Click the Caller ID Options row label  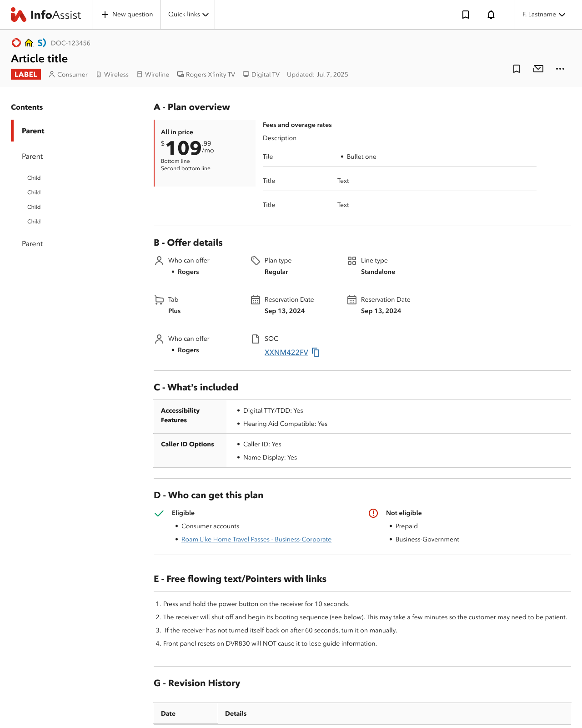(x=187, y=444)
